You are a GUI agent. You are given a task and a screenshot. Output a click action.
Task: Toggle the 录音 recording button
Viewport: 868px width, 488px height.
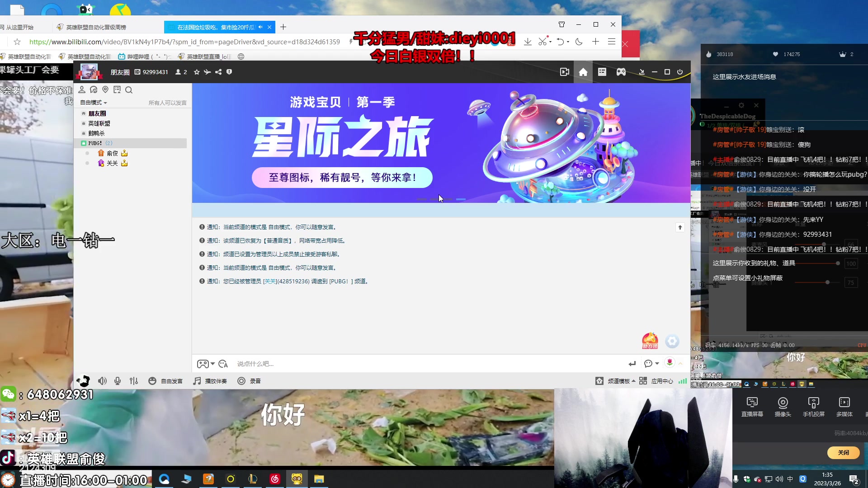249,381
